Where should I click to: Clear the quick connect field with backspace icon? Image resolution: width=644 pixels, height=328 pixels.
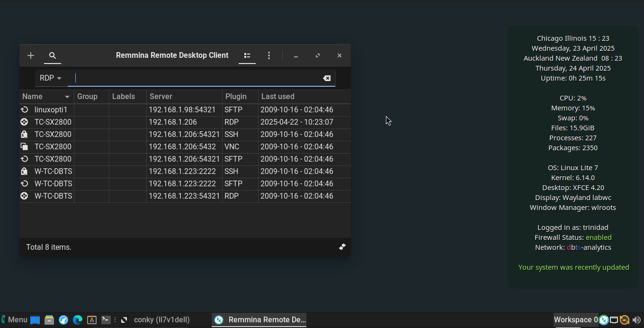(x=327, y=78)
